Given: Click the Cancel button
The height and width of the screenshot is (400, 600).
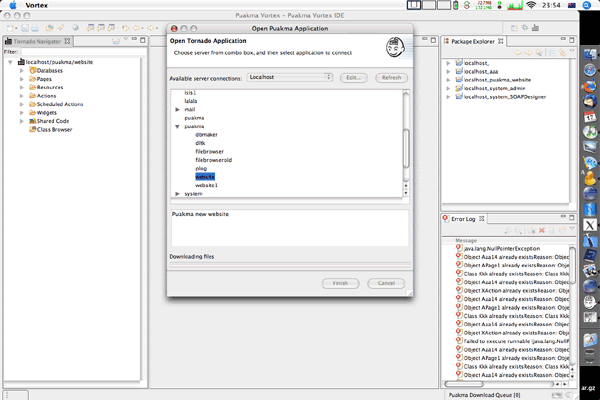Looking at the screenshot, I should coord(386,283).
